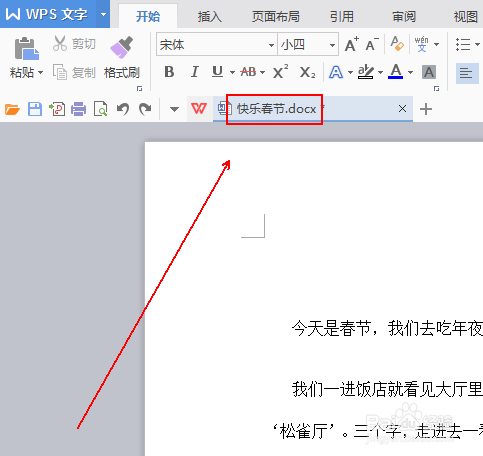The width and height of the screenshot is (483, 456).
Task: Expand the font size dropdown arrow
Action: (x=332, y=45)
